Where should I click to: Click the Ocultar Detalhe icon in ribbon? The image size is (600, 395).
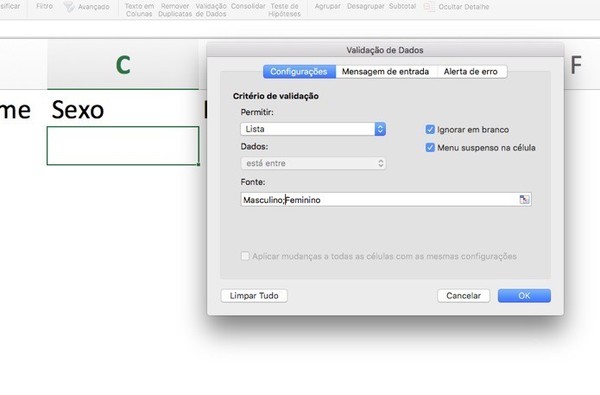tap(429, 7)
